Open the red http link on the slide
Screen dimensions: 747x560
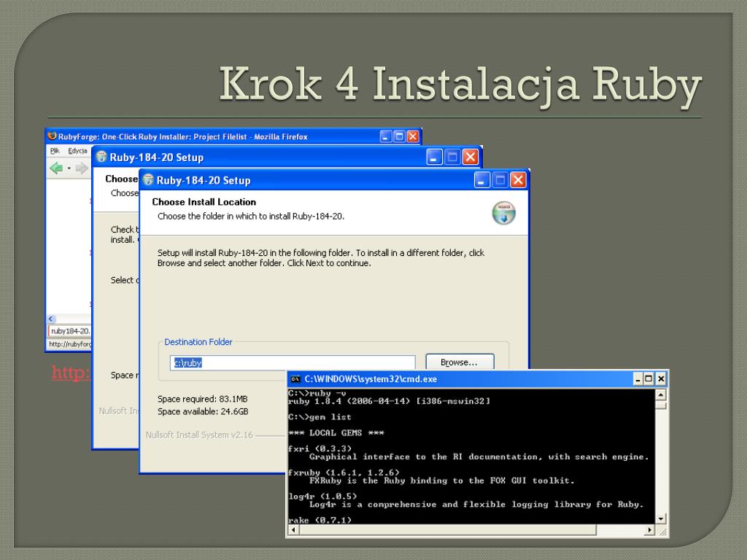[x=71, y=371]
